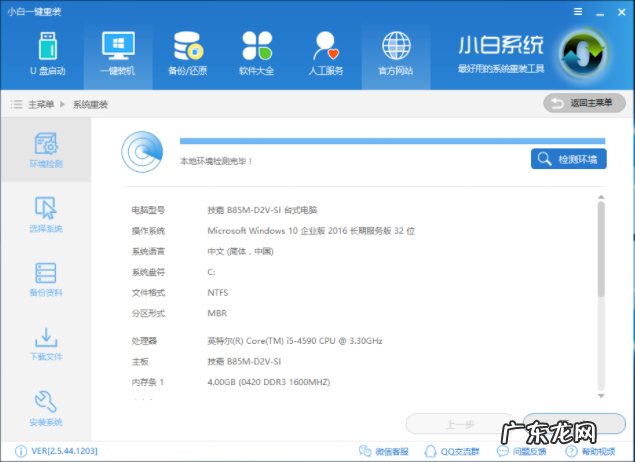The height and width of the screenshot is (462, 635).
Task: Click the MBR partition type value
Action: click(x=217, y=313)
